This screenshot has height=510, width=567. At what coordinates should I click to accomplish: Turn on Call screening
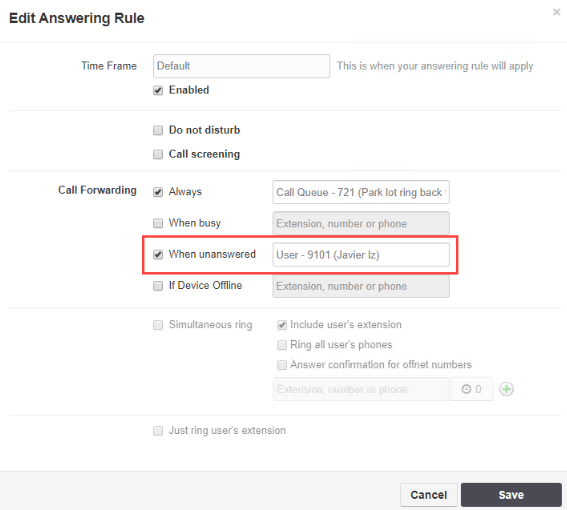pyautogui.click(x=158, y=154)
